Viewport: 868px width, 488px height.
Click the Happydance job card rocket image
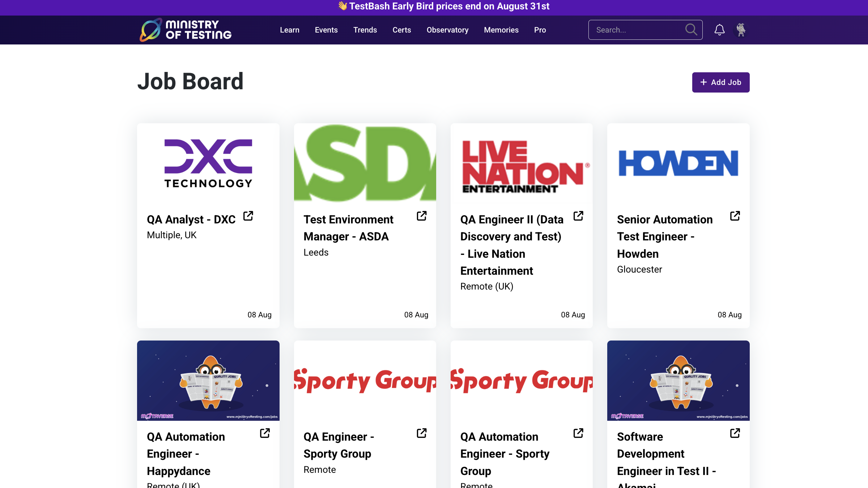(208, 381)
